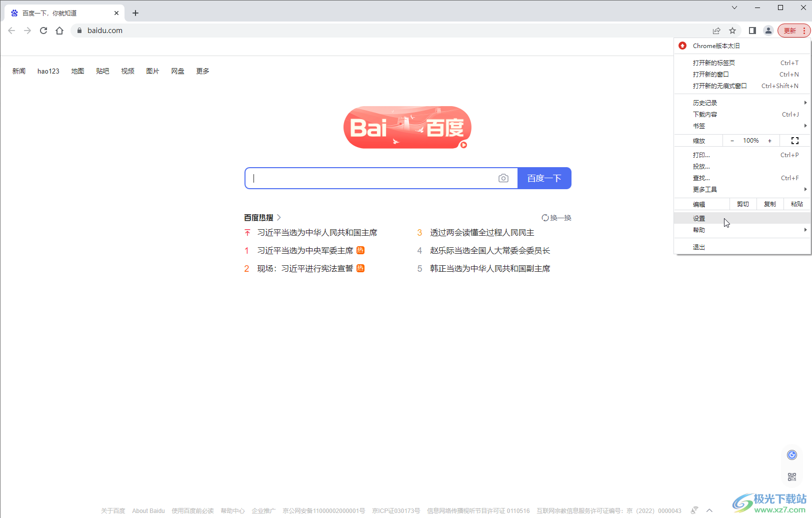Click the floating blue assistant icon

coord(792,455)
